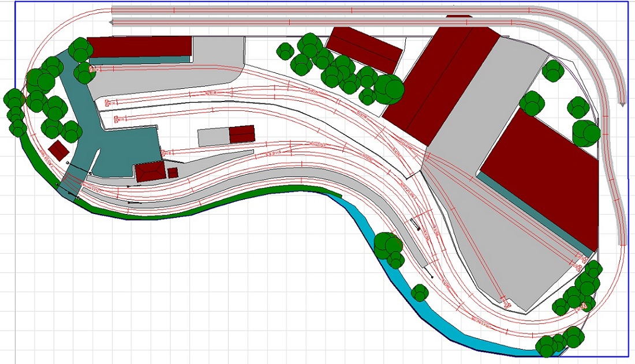Click the lone tree beside the blue river
Viewport: 635px width, 364px height.
420,292
